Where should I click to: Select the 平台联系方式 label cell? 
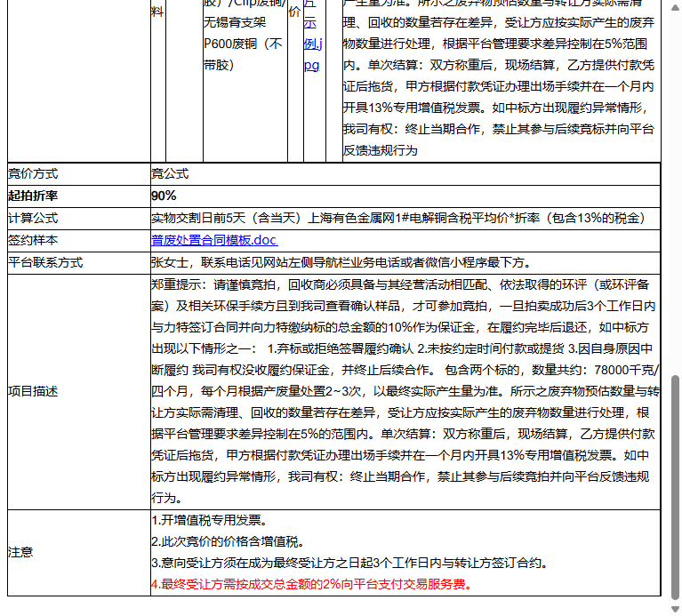click(x=79, y=262)
